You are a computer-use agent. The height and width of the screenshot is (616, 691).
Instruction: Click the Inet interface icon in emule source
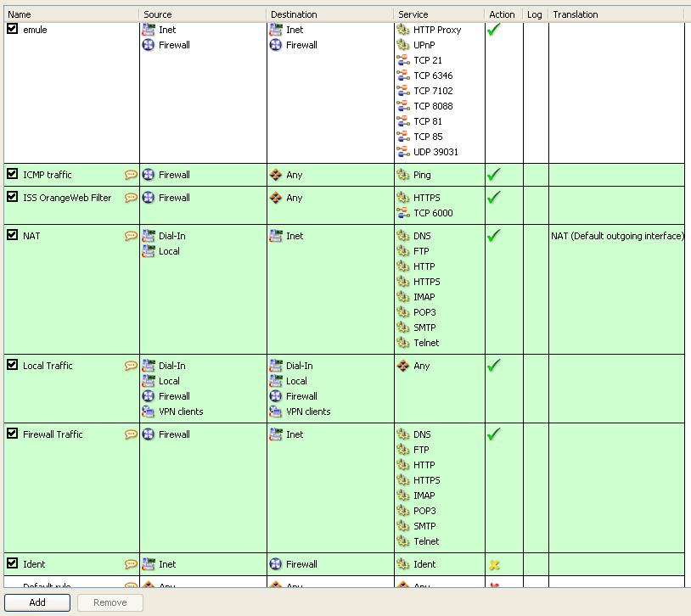149,30
